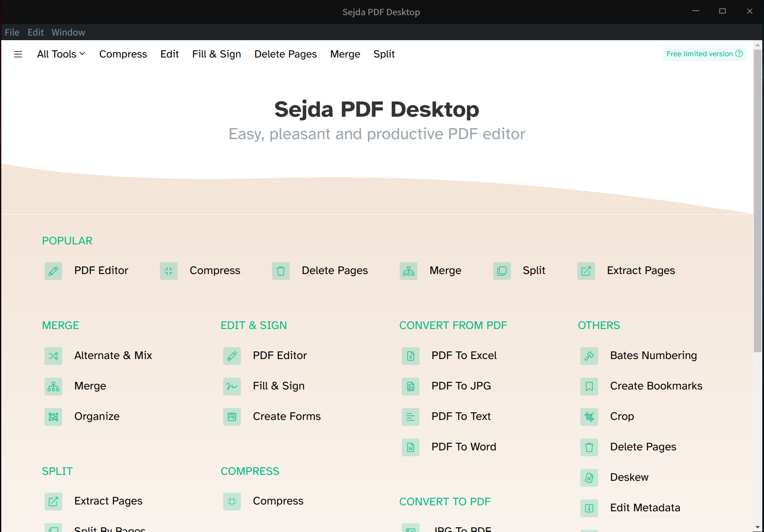764x532 pixels.
Task: Click the trash icon for Delete Pages in Popular
Action: (x=280, y=271)
